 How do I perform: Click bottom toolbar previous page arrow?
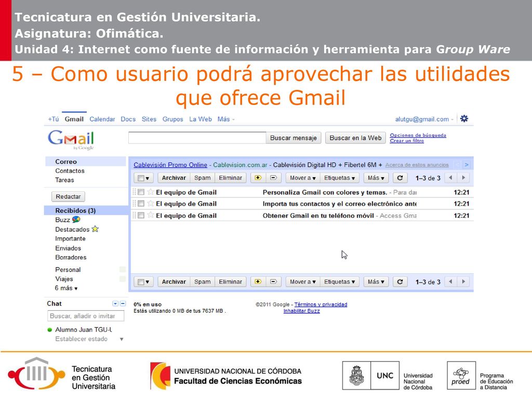(450, 282)
